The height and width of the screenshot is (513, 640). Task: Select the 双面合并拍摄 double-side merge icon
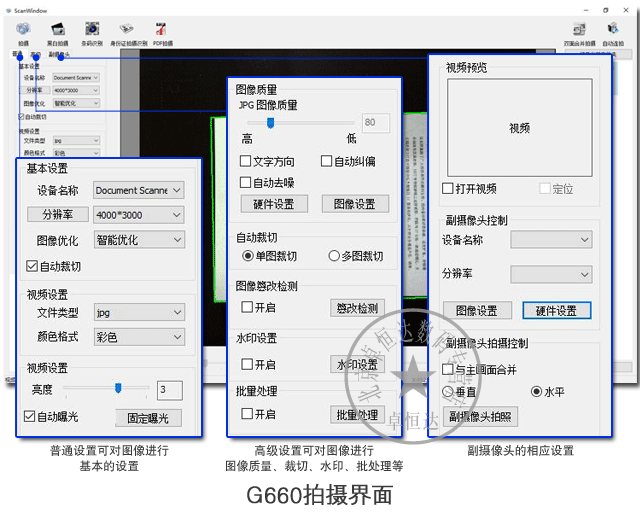579,29
